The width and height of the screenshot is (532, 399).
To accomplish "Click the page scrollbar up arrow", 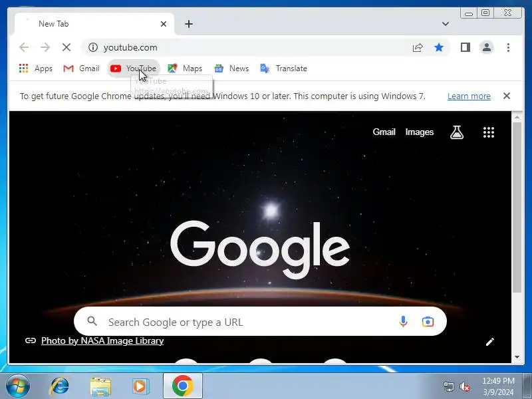I will point(517,118).
